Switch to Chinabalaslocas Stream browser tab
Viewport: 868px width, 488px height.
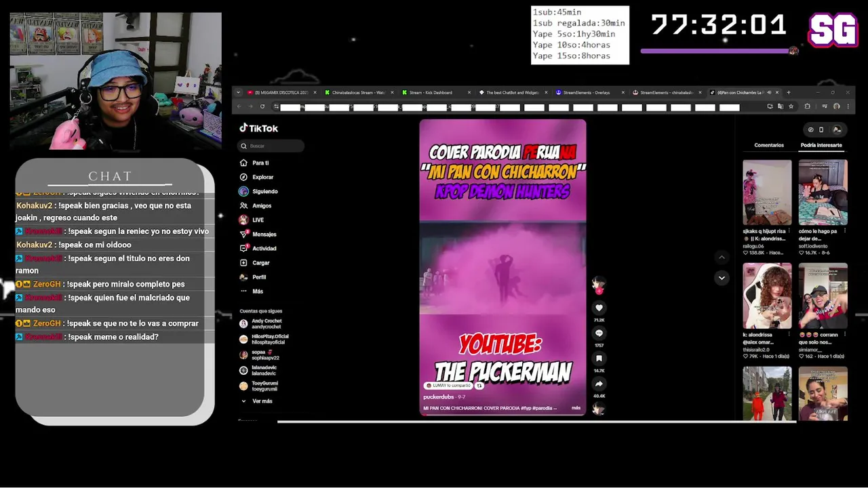coord(359,92)
